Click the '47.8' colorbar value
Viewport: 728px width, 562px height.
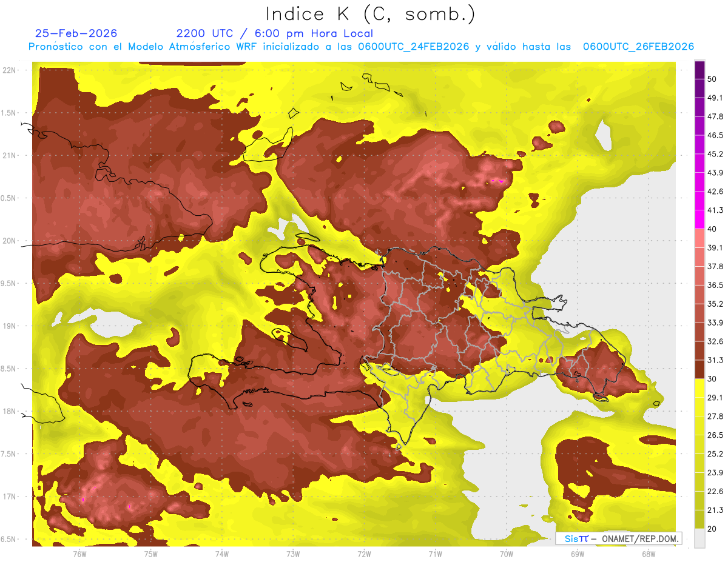coord(715,116)
